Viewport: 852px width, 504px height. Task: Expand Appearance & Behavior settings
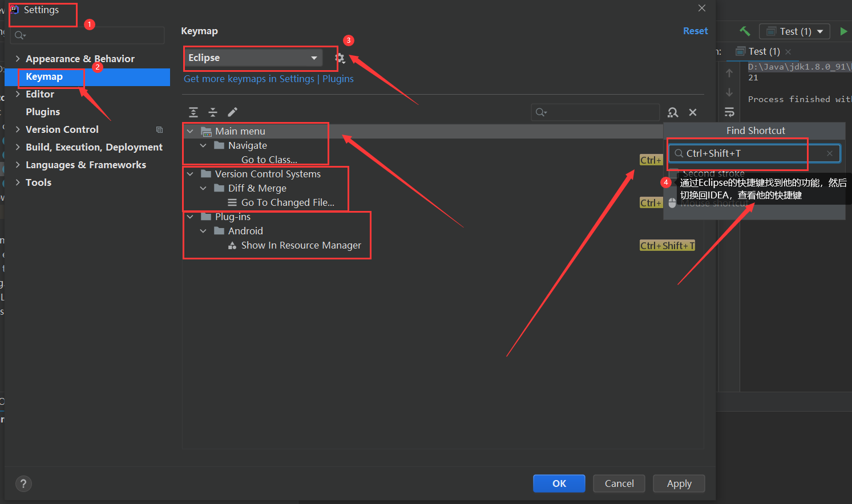pyautogui.click(x=18, y=59)
